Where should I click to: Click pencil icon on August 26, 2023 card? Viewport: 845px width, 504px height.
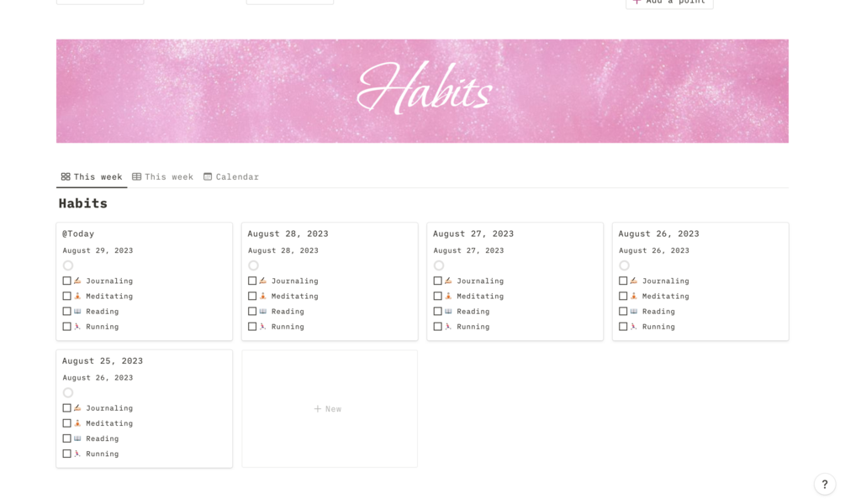click(x=634, y=281)
